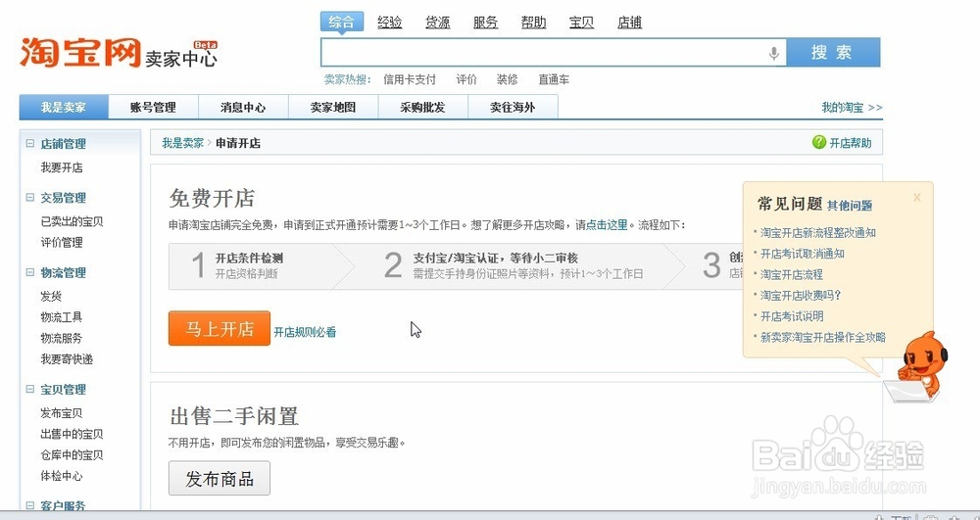980x520 pixels.
Task: Click the 直通车 hot search link
Action: 554,80
